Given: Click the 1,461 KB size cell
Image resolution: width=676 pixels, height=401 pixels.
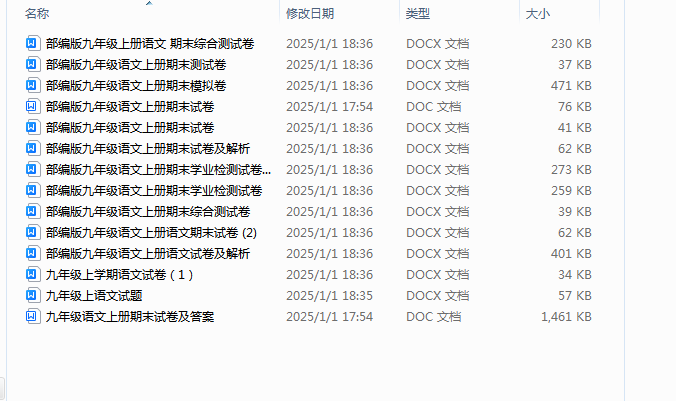Looking at the screenshot, I should (566, 317).
